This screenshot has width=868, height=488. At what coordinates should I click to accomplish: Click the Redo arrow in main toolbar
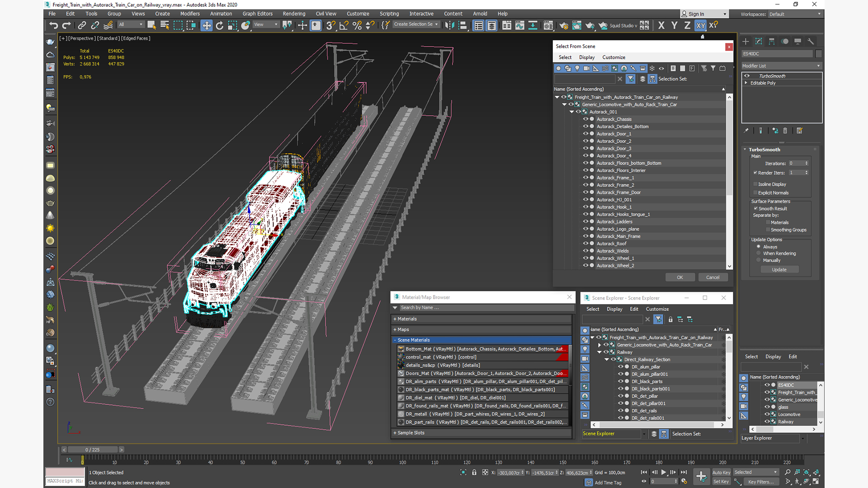pos(66,25)
